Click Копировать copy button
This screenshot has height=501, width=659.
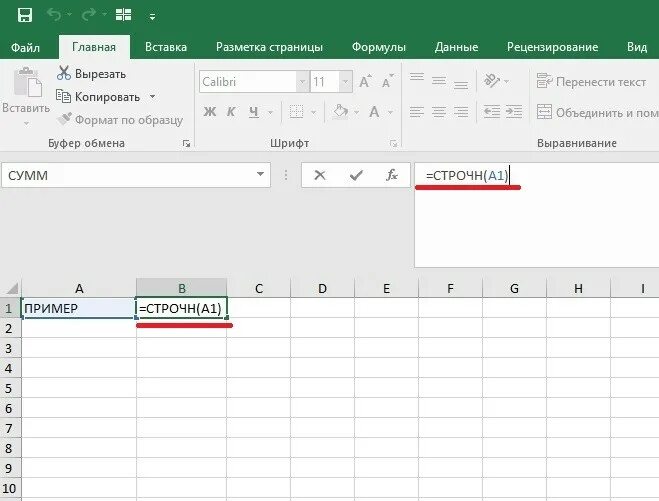(x=98, y=97)
